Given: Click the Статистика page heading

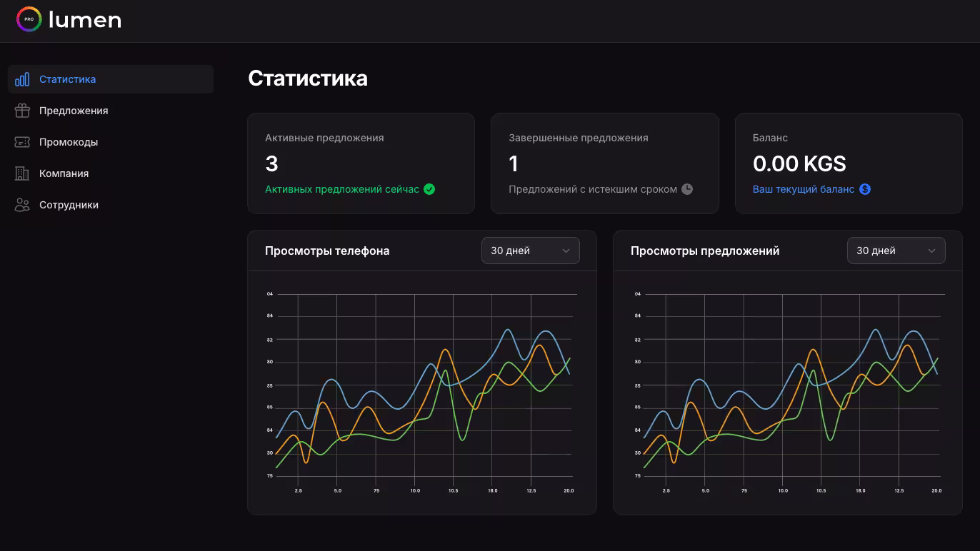Looking at the screenshot, I should coord(308,79).
